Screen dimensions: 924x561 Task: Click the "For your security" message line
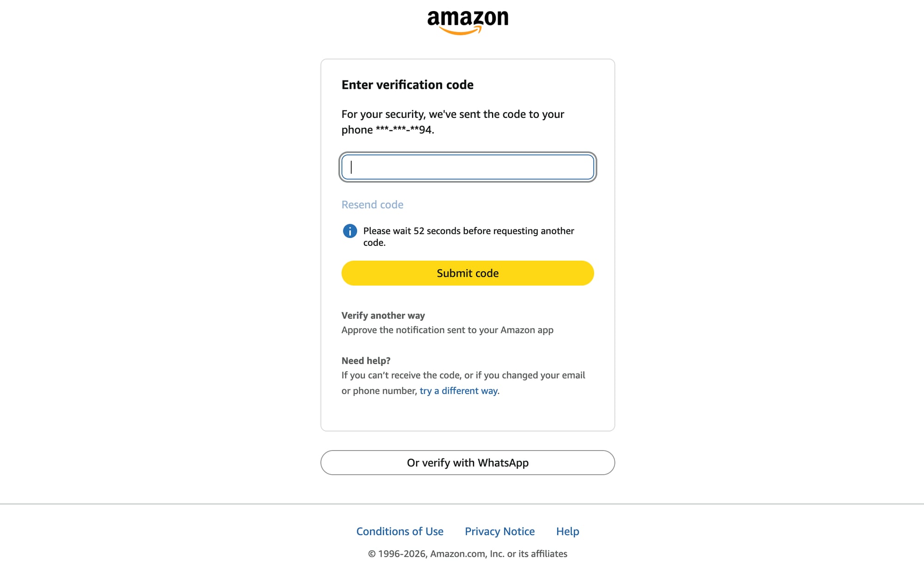coord(453,114)
